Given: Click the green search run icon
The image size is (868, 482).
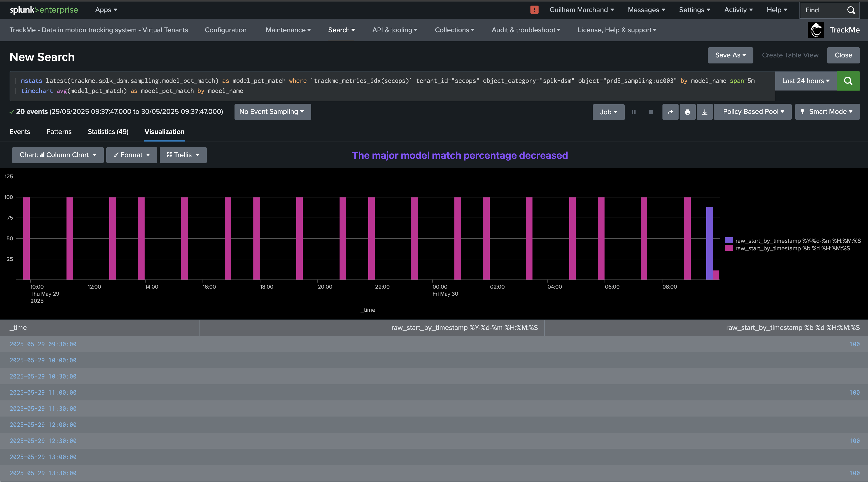Looking at the screenshot, I should click(x=848, y=81).
